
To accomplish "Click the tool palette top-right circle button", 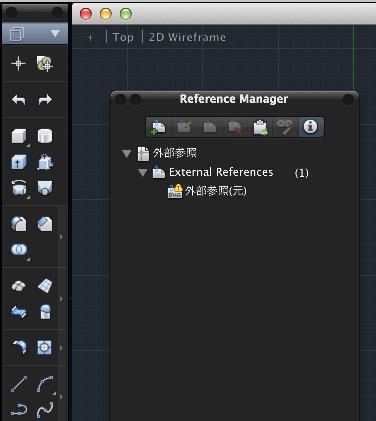I will click(57, 12).
